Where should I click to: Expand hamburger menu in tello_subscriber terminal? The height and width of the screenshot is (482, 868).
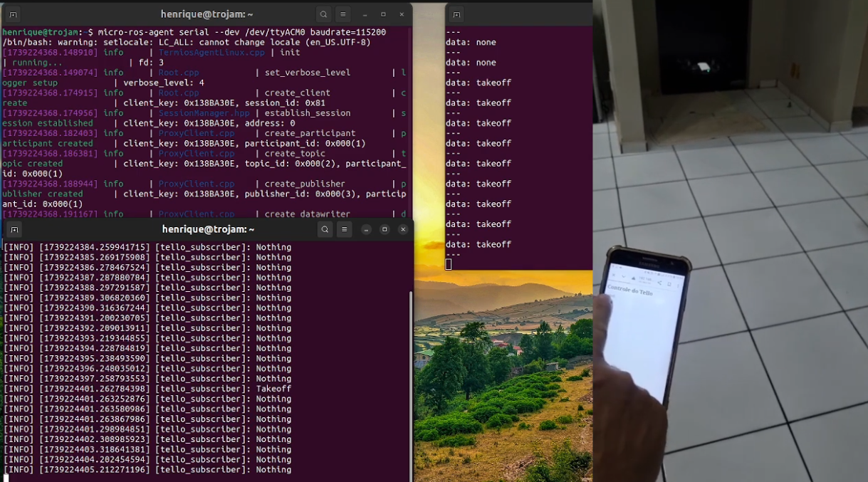coord(345,229)
